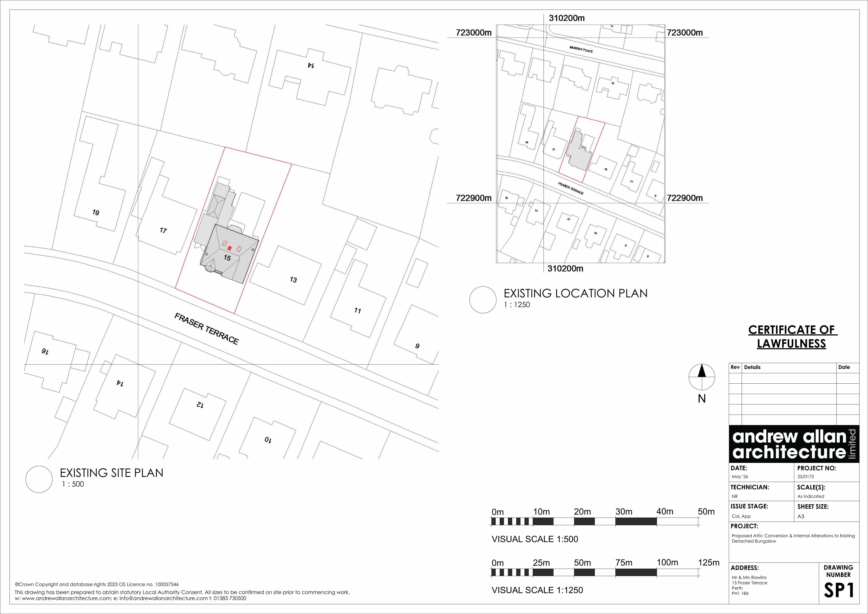This screenshot has width=868, height=614.
Task: Click the Crown Copyright OS Licence line
Action: (97, 585)
